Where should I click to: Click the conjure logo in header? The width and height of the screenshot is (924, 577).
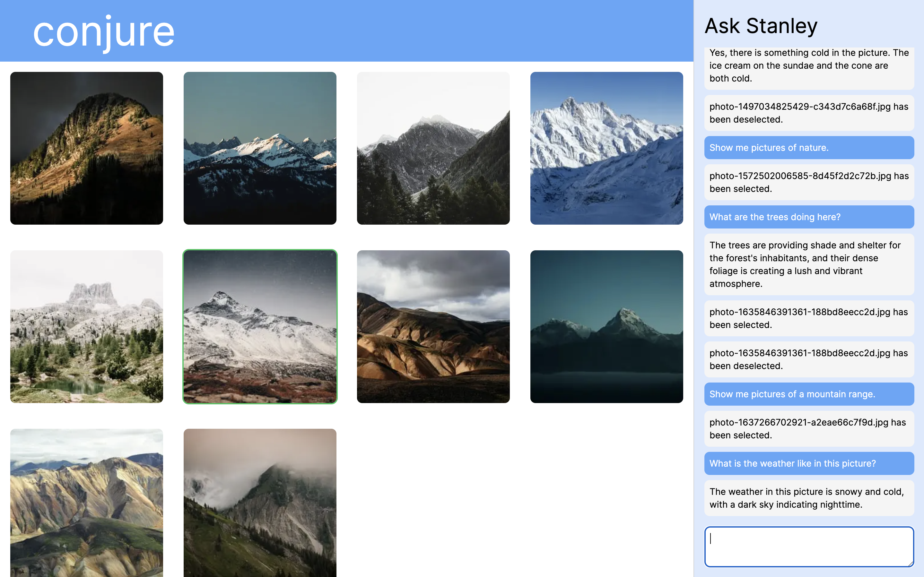pos(104,32)
